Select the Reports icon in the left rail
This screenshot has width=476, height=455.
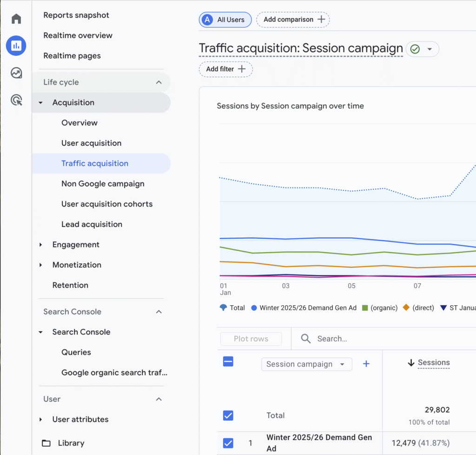pyautogui.click(x=16, y=46)
